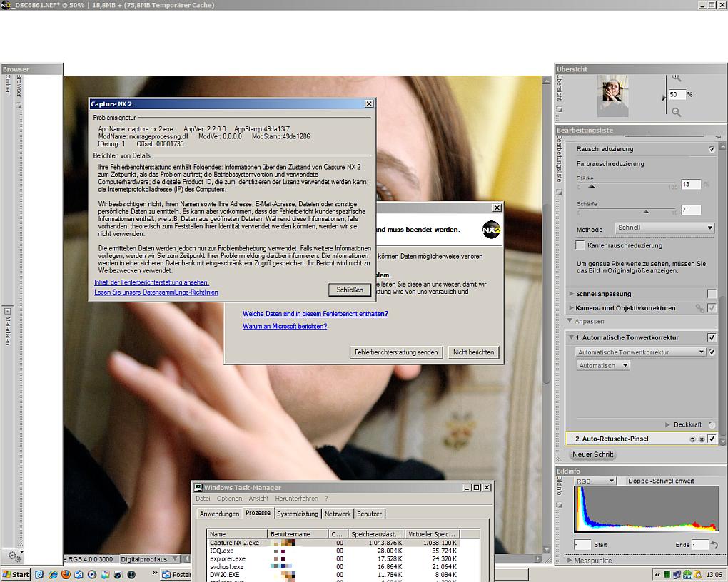728x582 pixels.
Task: Open the Ansicht menu in Task Manager
Action: [x=258, y=499]
